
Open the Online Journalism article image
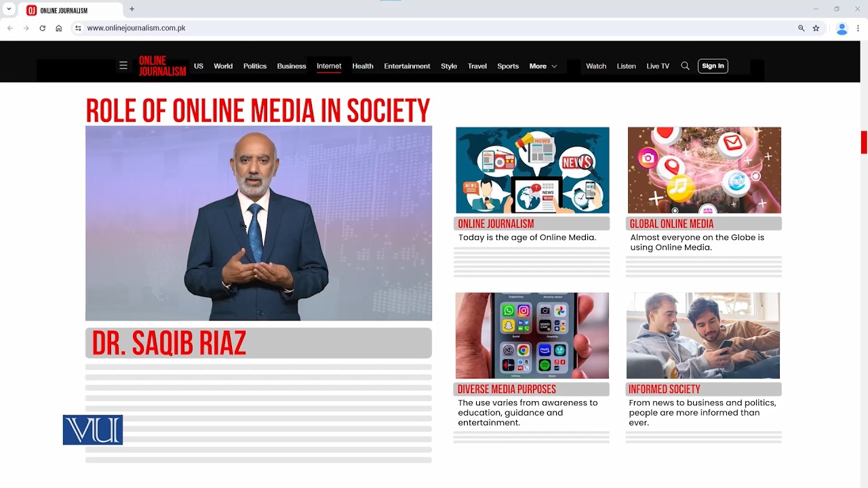coord(532,170)
